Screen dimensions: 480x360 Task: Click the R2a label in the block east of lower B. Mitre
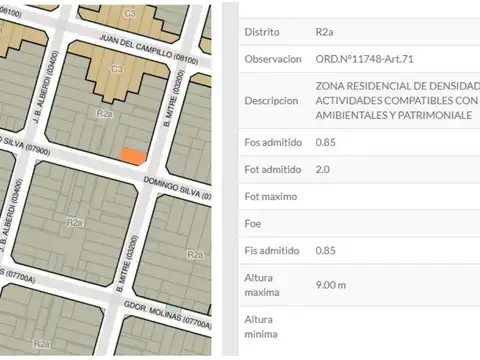(195, 255)
